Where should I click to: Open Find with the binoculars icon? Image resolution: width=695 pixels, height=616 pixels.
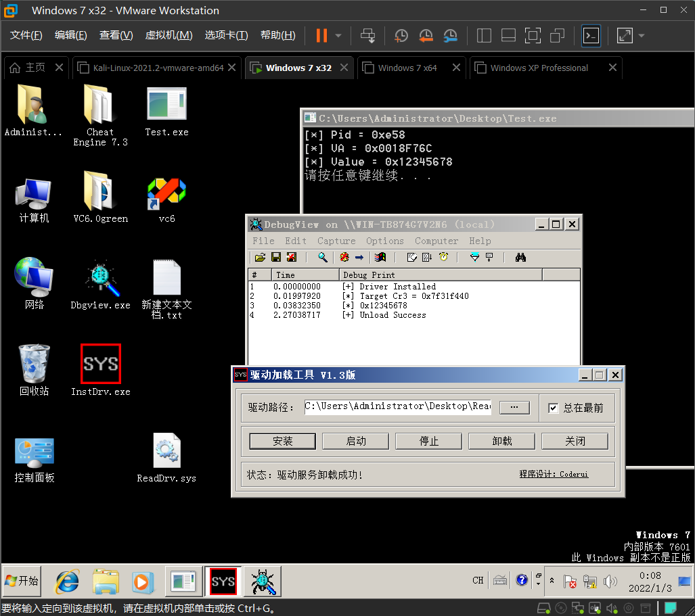point(520,257)
